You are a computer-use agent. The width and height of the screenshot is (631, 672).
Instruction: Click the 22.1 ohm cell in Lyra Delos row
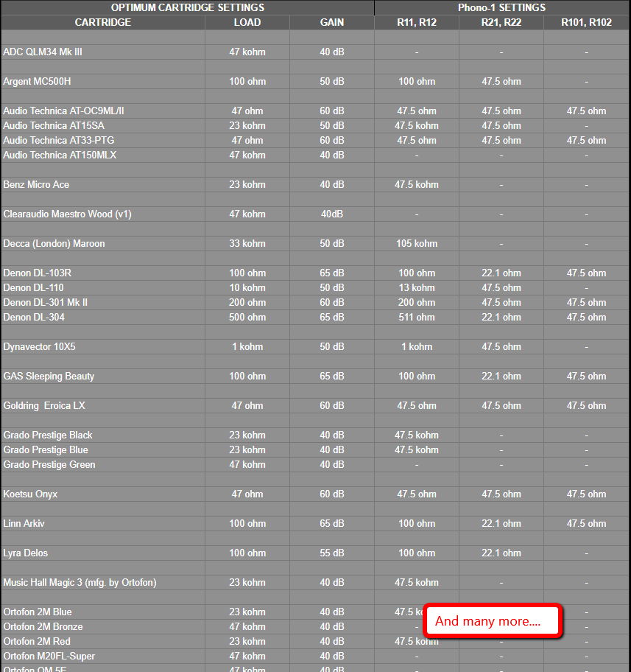pos(501,553)
